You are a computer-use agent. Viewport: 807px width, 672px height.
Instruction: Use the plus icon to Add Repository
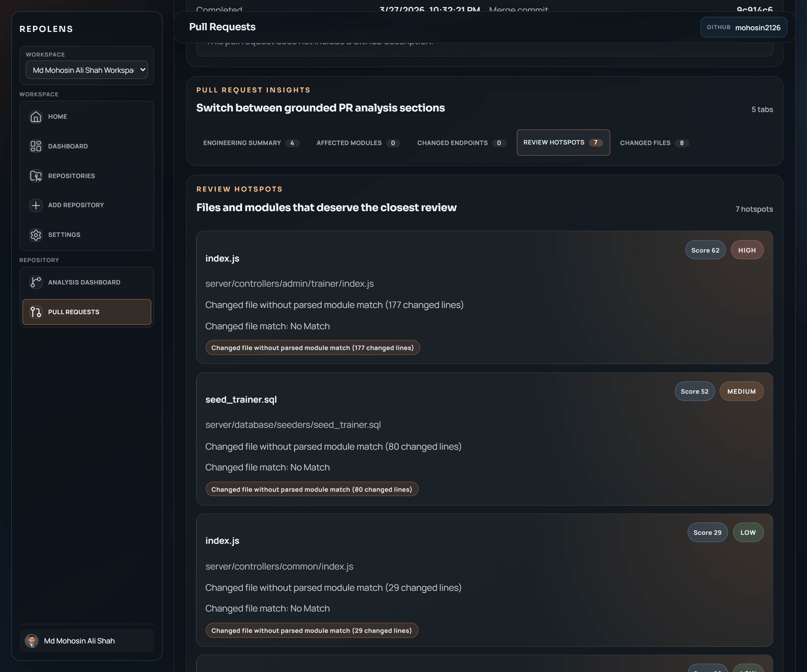(x=36, y=205)
